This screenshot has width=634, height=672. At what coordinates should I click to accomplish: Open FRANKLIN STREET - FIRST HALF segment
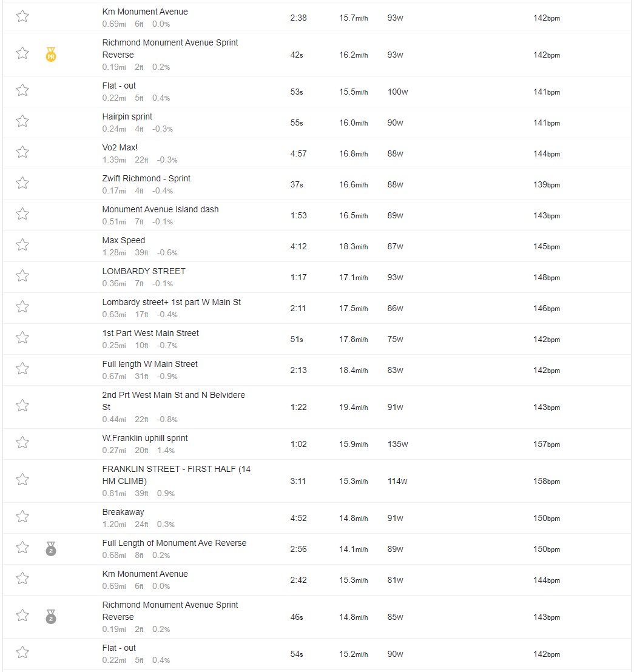(x=176, y=475)
